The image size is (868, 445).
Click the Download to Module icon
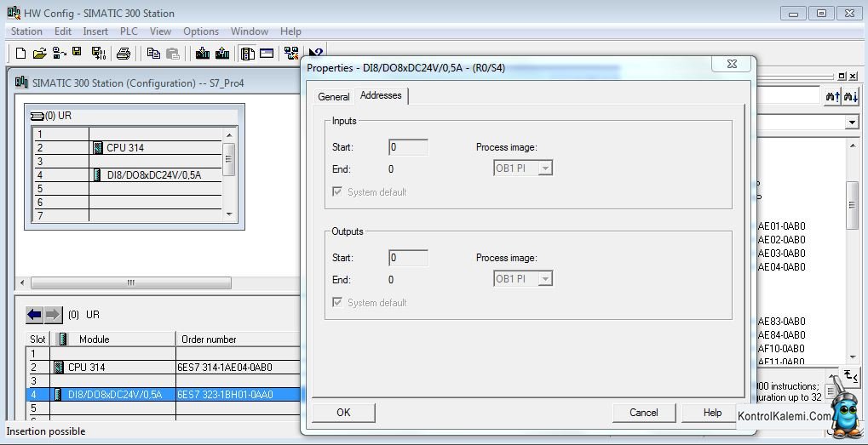click(203, 53)
